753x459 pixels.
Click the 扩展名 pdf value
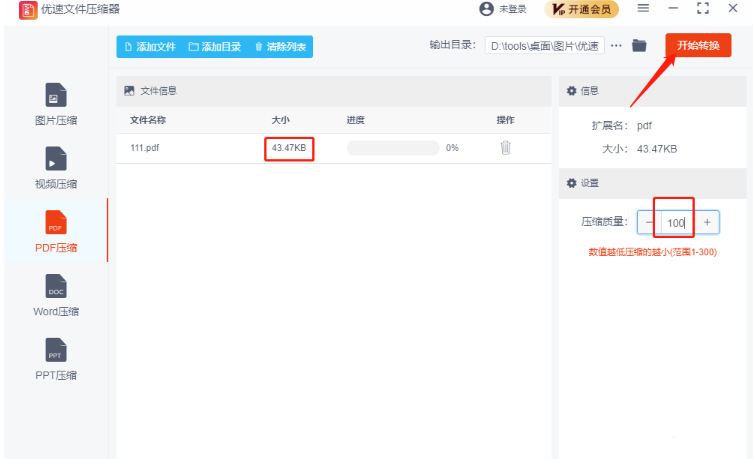click(644, 126)
